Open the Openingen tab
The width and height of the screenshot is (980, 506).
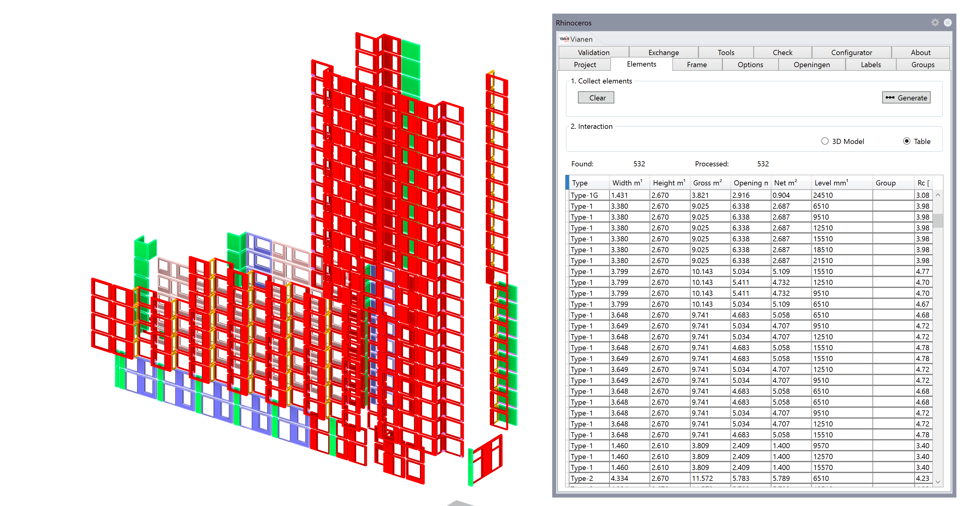(x=811, y=65)
